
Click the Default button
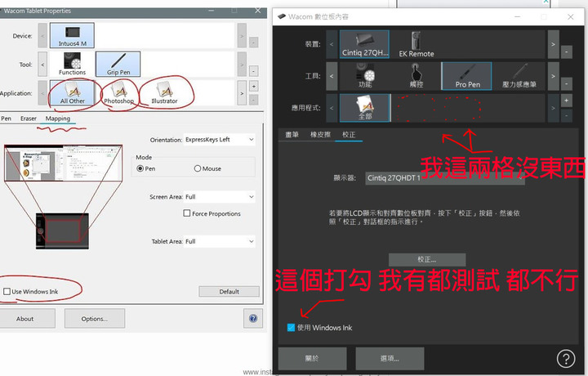pyautogui.click(x=229, y=292)
